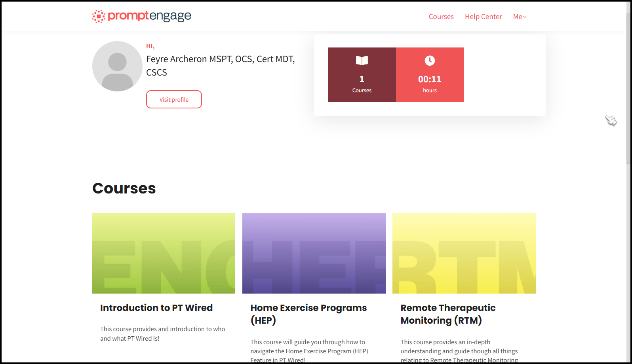The width and height of the screenshot is (632, 364).
Task: Click the Courses section heading
Action: [x=124, y=188]
